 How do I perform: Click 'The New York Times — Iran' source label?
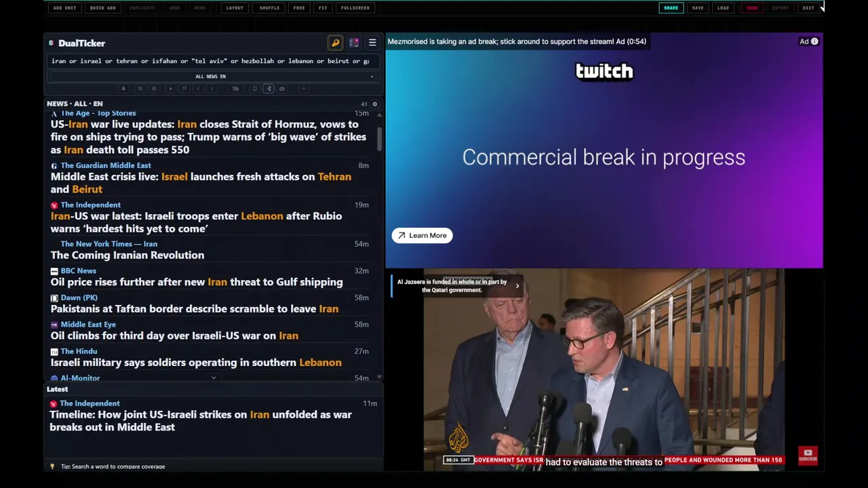click(x=108, y=244)
